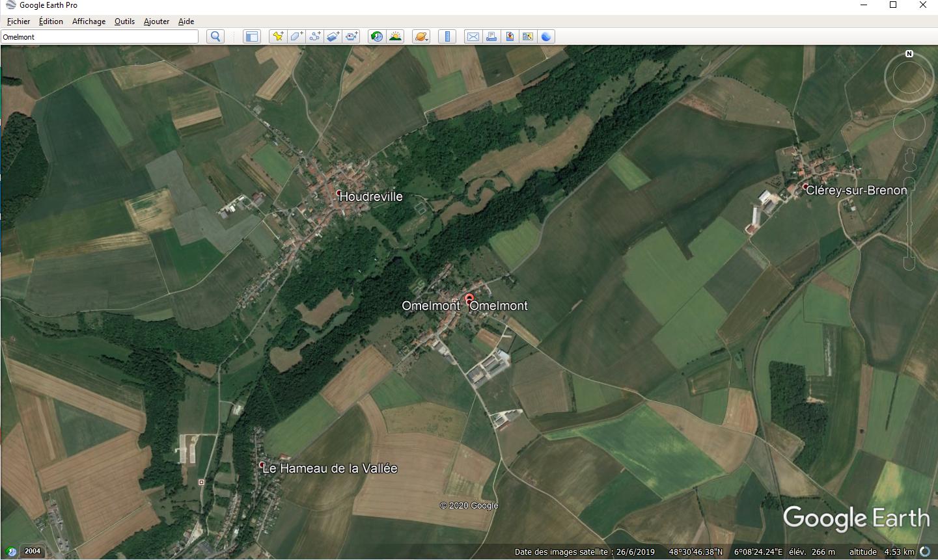View in Google Maps icon
Screen dimensions: 938x560
(x=528, y=36)
